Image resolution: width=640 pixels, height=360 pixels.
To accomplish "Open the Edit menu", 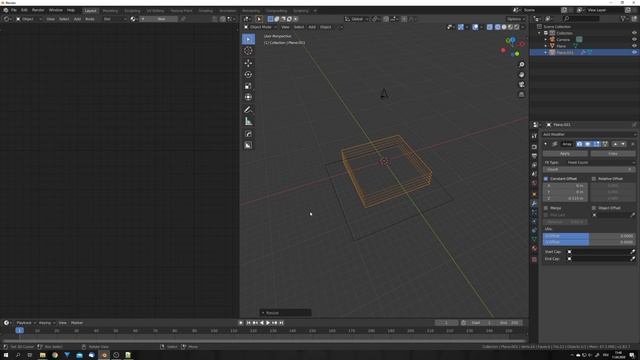I will pos(24,10).
